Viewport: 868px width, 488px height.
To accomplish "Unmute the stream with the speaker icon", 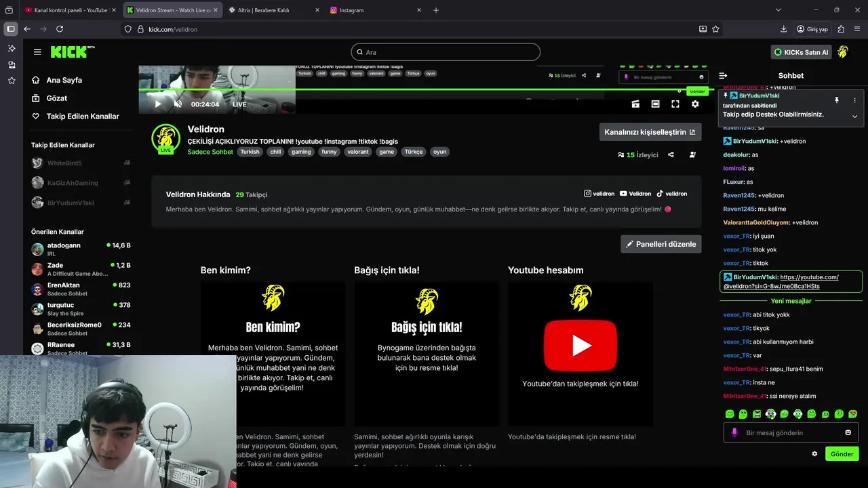I will coord(178,104).
